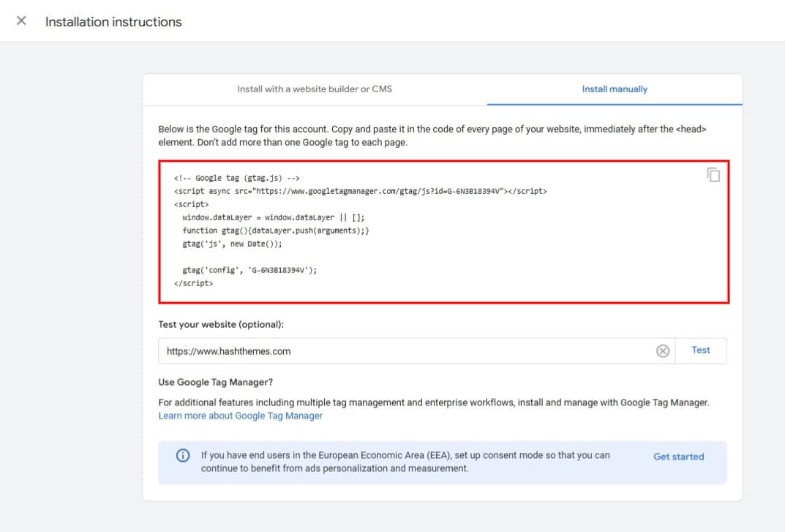
Task: Click the Google tag comment line
Action: [x=237, y=179]
